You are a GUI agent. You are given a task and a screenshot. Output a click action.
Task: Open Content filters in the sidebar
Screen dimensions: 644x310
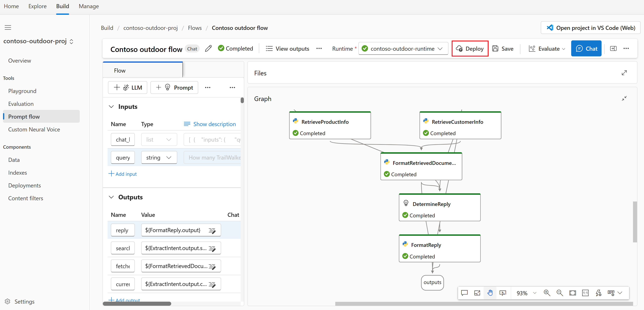coord(26,198)
